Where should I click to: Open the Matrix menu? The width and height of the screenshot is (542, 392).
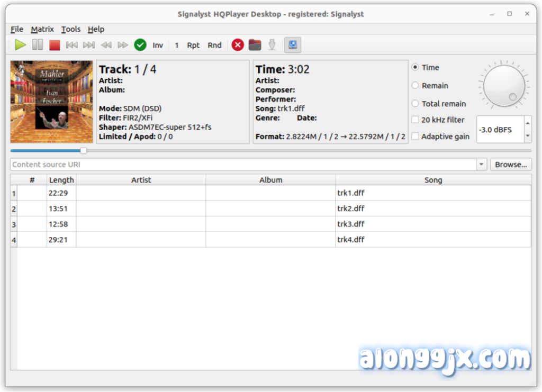point(42,29)
